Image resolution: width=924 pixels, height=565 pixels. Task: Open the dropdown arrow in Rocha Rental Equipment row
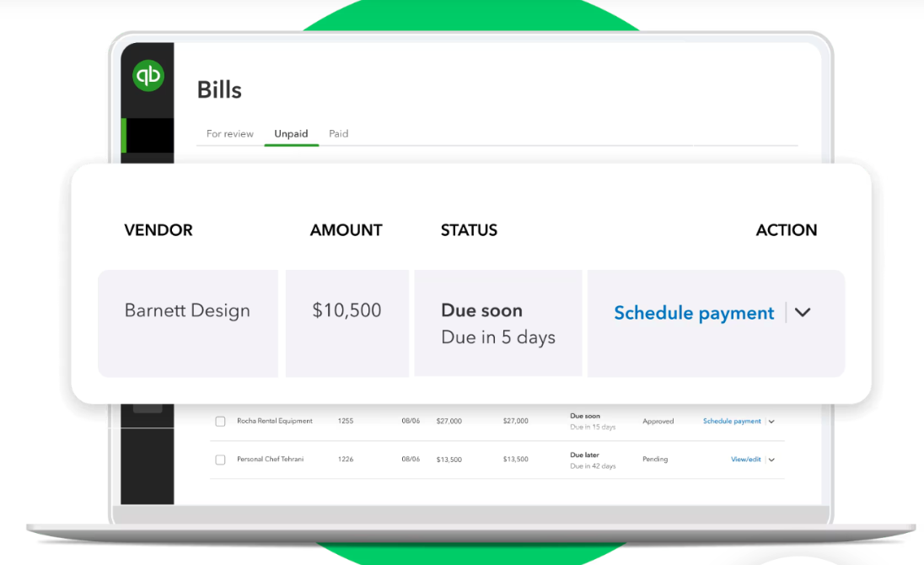(x=771, y=422)
